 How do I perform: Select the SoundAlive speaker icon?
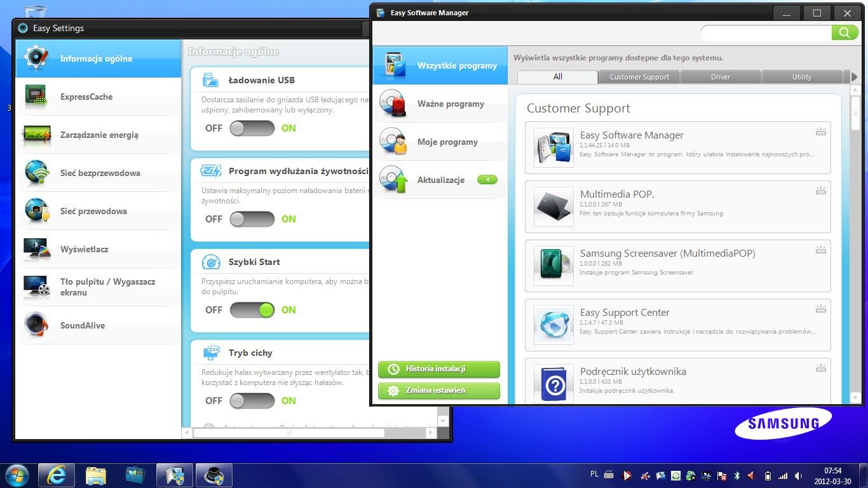tap(36, 325)
